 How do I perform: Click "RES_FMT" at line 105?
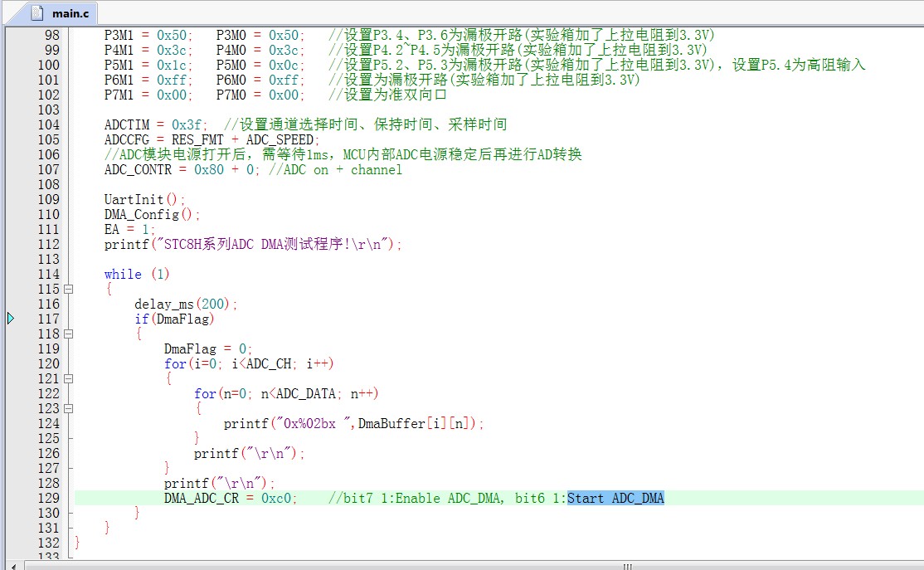(x=197, y=140)
